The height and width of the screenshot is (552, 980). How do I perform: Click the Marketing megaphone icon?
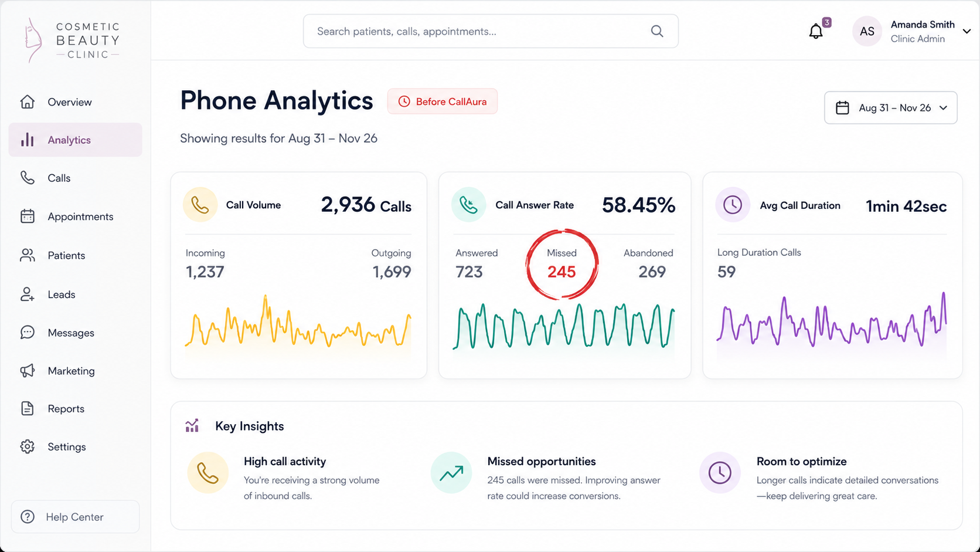(x=27, y=371)
